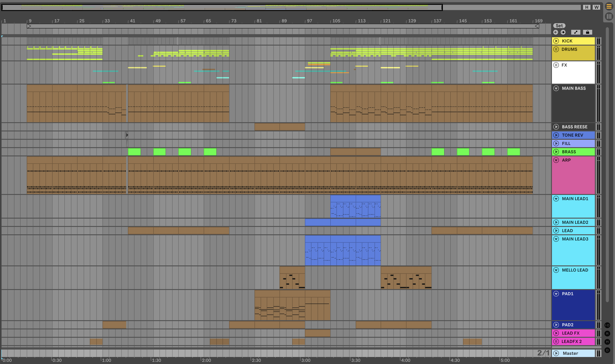
Task: Click the FILL track round arrow button
Action: point(556,143)
